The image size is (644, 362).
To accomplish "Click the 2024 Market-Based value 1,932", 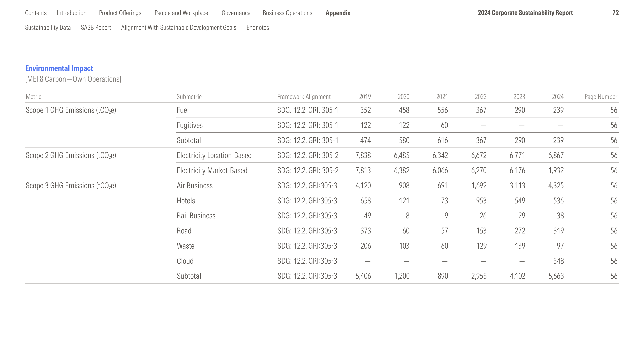I will pyautogui.click(x=556, y=170).
